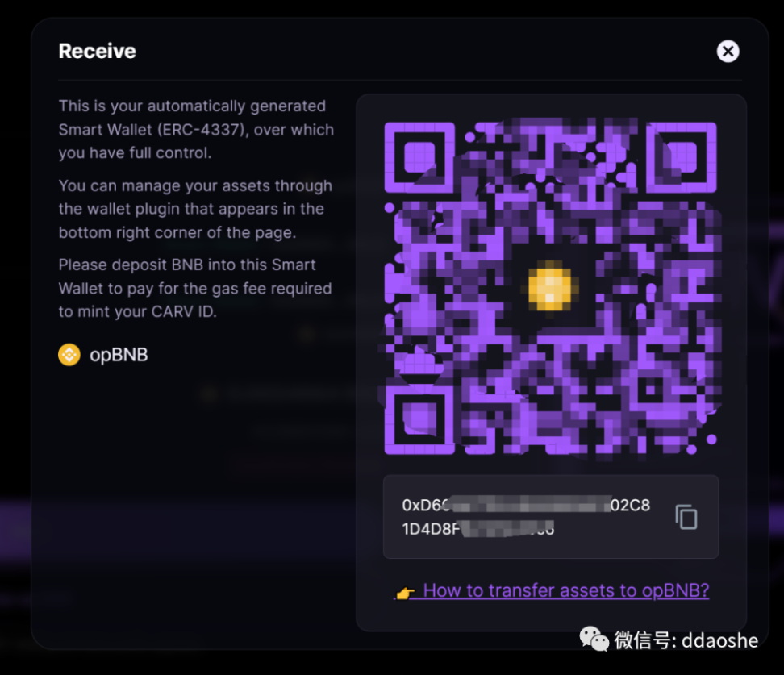Click the Smart Wallet (ERC-4337) paragraph
This screenshot has width=784, height=675.
point(196,130)
